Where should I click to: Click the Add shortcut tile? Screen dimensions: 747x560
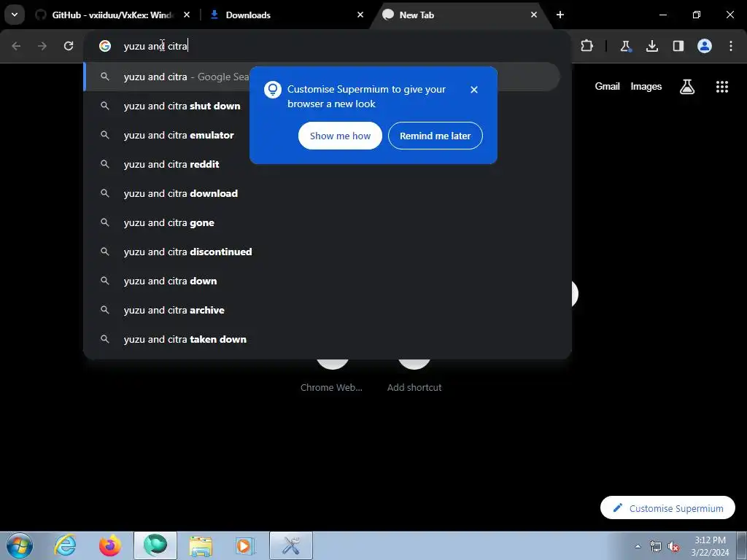[414, 376]
